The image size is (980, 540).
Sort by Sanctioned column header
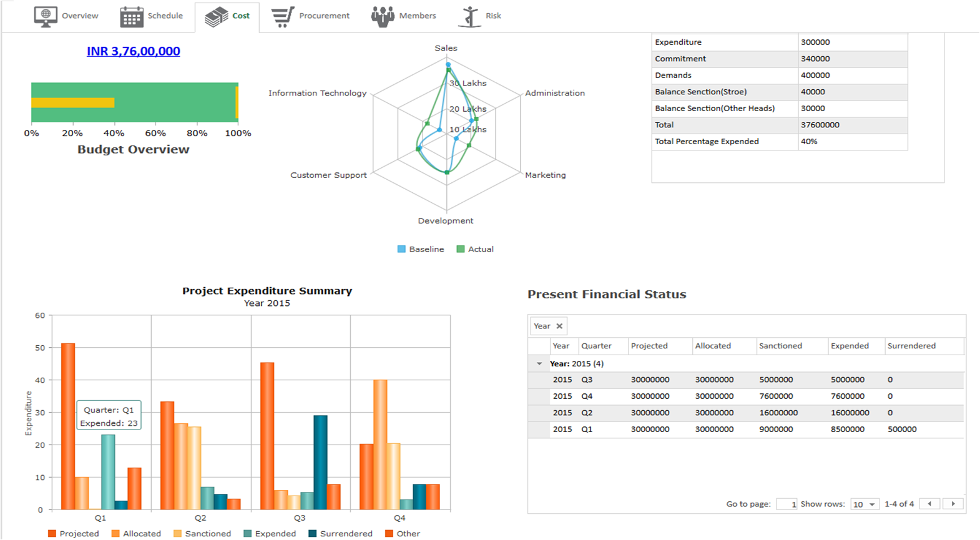pos(780,346)
